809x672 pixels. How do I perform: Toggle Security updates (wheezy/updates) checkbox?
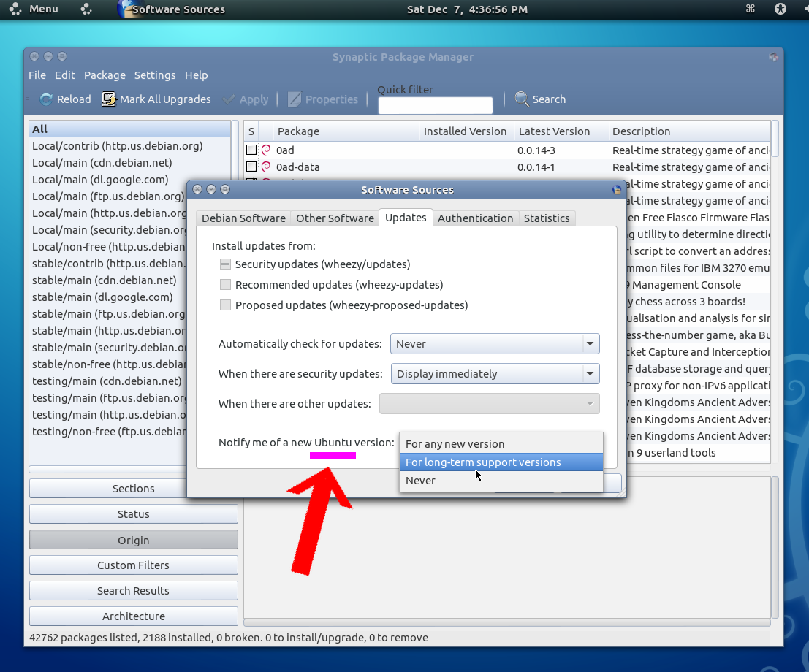point(226,264)
